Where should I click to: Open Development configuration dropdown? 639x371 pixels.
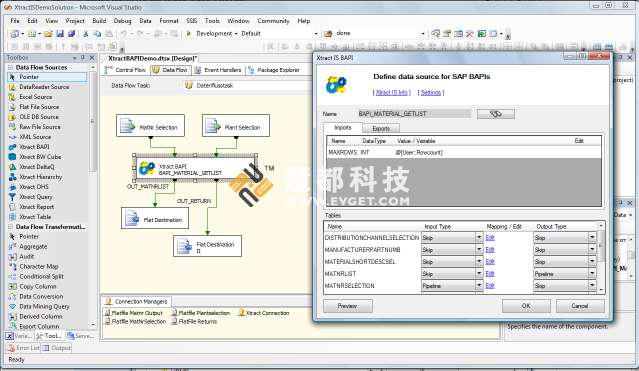[x=236, y=33]
